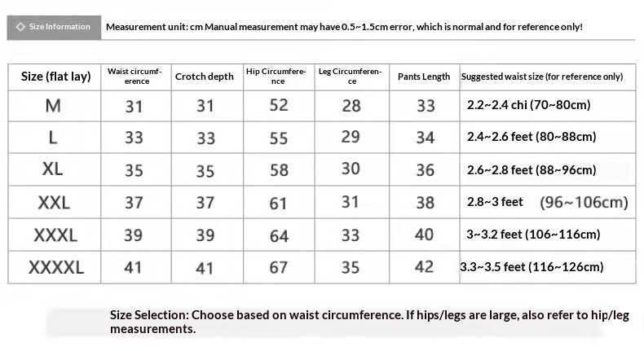The width and height of the screenshot is (644, 351).
Task: Click the Hip Circumference column header
Action: [x=278, y=77]
